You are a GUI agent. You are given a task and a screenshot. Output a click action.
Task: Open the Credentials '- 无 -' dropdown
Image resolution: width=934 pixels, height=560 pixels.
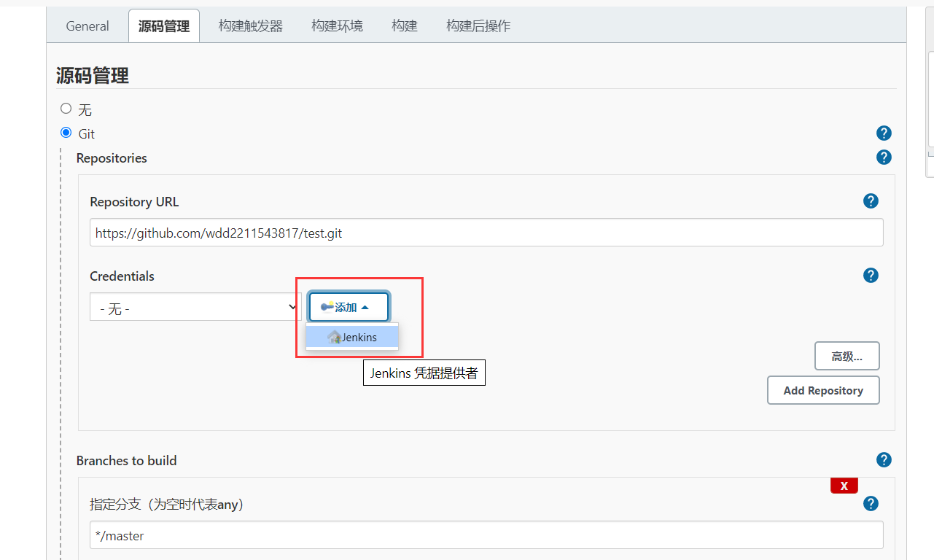pyautogui.click(x=195, y=307)
